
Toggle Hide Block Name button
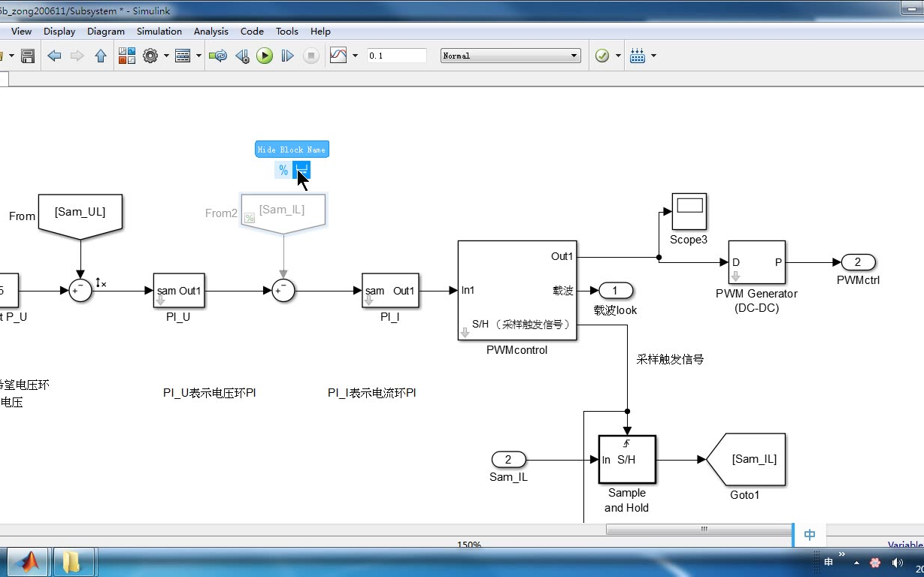[x=301, y=171]
